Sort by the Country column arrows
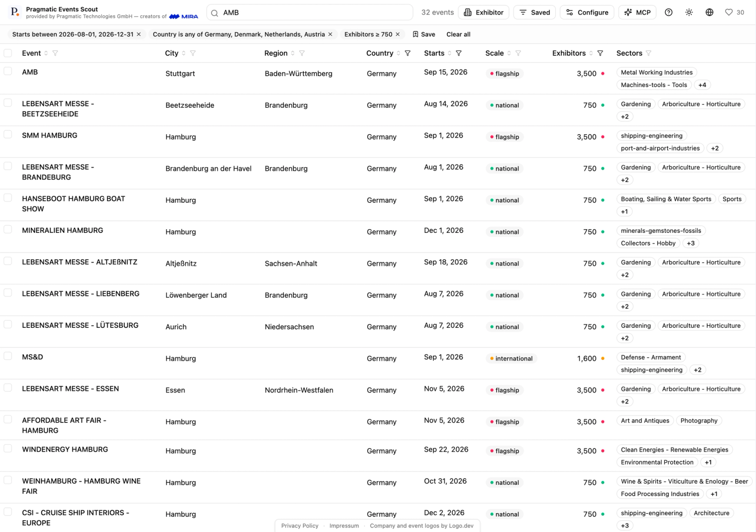756x532 pixels. point(398,53)
